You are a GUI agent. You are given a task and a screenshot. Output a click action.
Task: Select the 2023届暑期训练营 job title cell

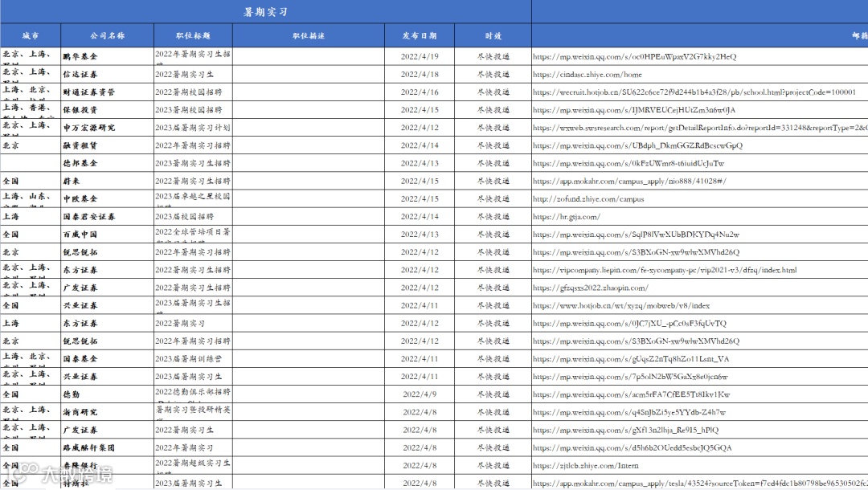click(193, 359)
